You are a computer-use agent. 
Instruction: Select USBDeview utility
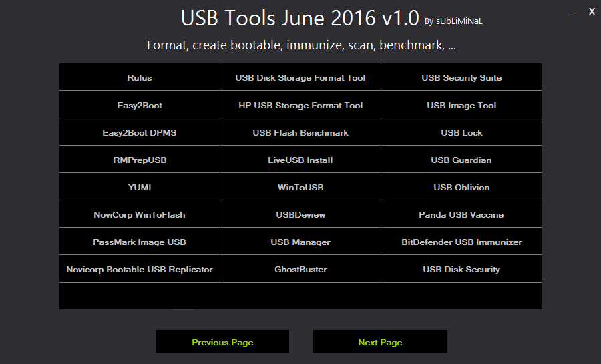click(x=300, y=214)
